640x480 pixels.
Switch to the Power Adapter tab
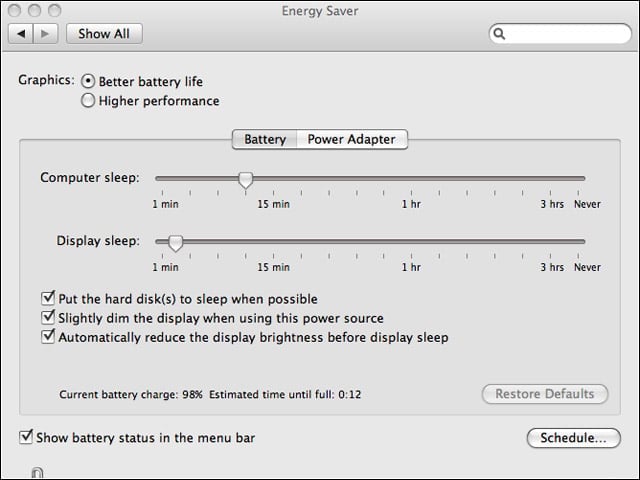point(352,139)
